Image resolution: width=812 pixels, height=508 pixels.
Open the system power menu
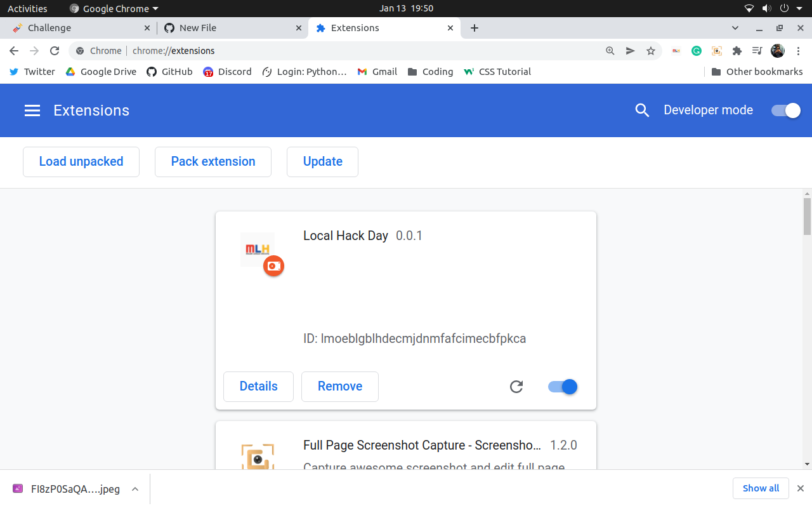point(789,9)
